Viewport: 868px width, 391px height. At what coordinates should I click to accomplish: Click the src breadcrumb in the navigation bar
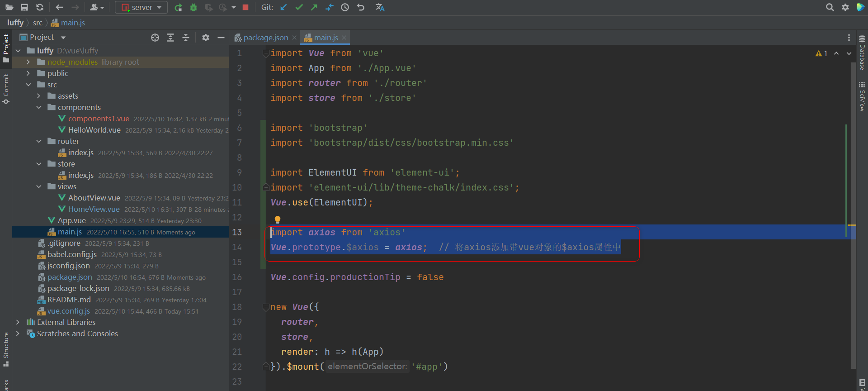pos(38,23)
